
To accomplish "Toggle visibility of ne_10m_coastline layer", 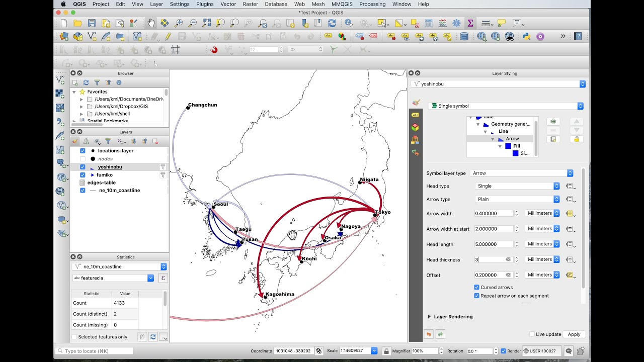I will click(x=83, y=191).
